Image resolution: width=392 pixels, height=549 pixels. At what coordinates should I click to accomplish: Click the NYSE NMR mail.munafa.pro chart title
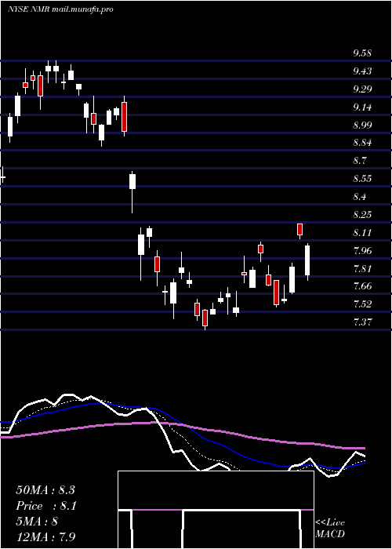pyautogui.click(x=60, y=9)
